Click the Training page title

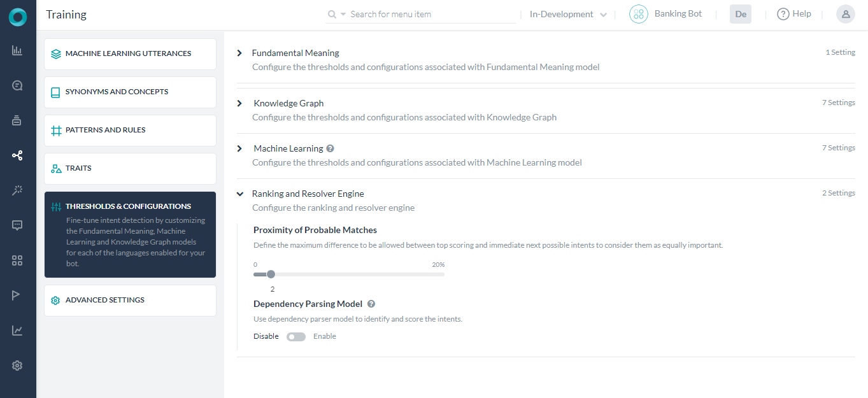pos(66,14)
